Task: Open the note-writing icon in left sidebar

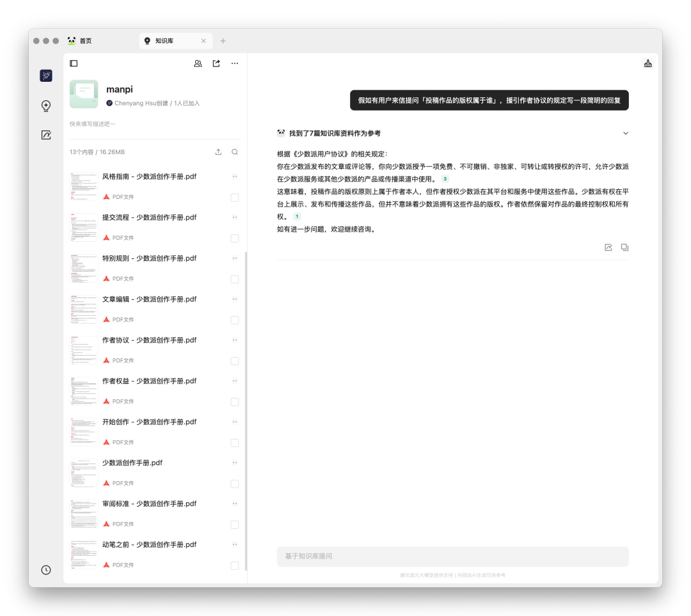Action: pyautogui.click(x=46, y=135)
